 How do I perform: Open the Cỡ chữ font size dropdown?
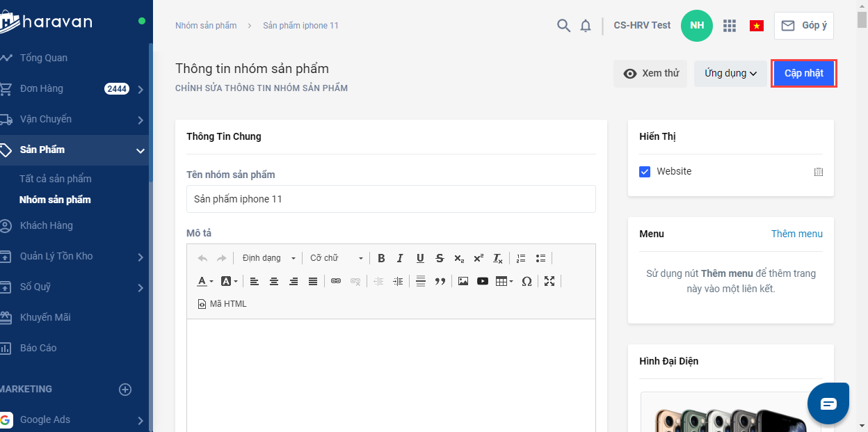pyautogui.click(x=337, y=258)
